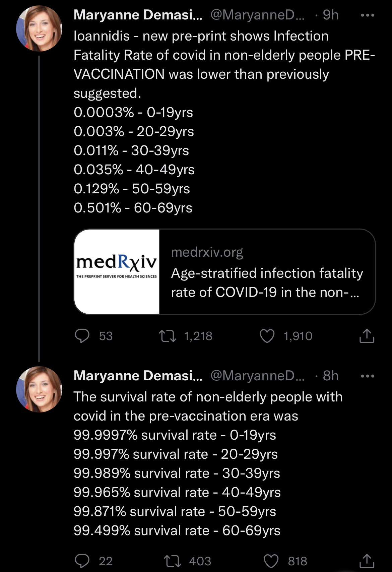The height and width of the screenshot is (572, 392).
Task: Share the second tweet via share icon
Action: pos(367,561)
